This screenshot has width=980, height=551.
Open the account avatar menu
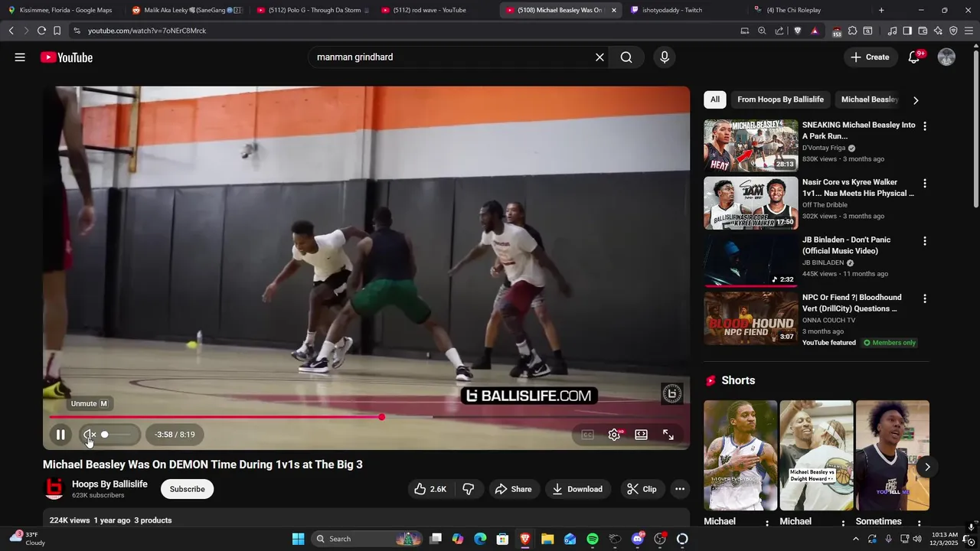pyautogui.click(x=946, y=57)
